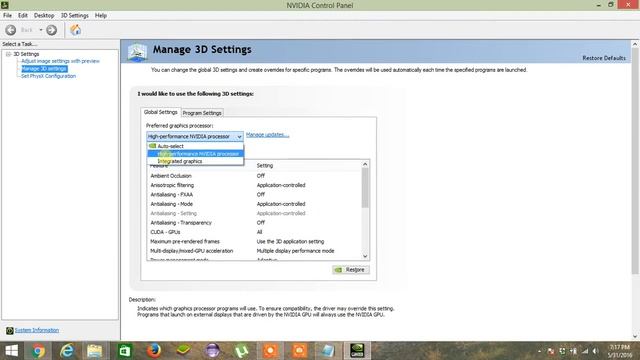Select the Maximum pre-rendered frames row
The image size is (640, 360).
(254, 242)
